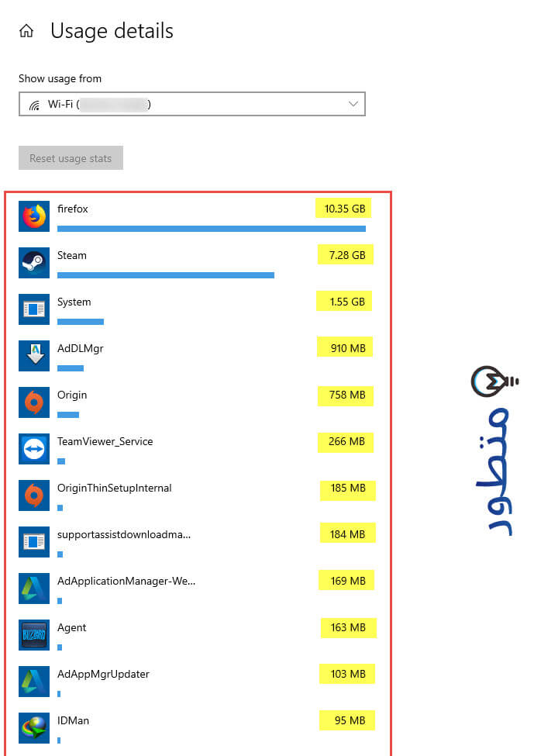Click the 163 MB usage value
534x756 pixels.
coord(349,628)
